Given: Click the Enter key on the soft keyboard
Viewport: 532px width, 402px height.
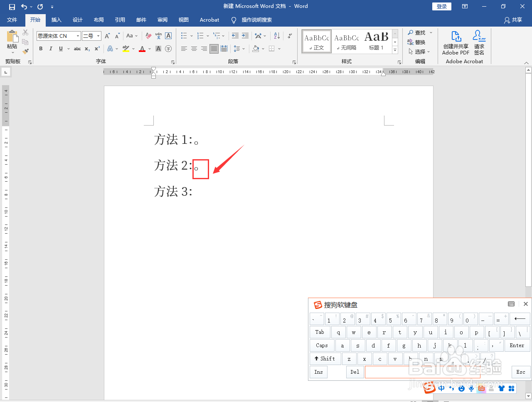Looking at the screenshot, I should 517,345.
